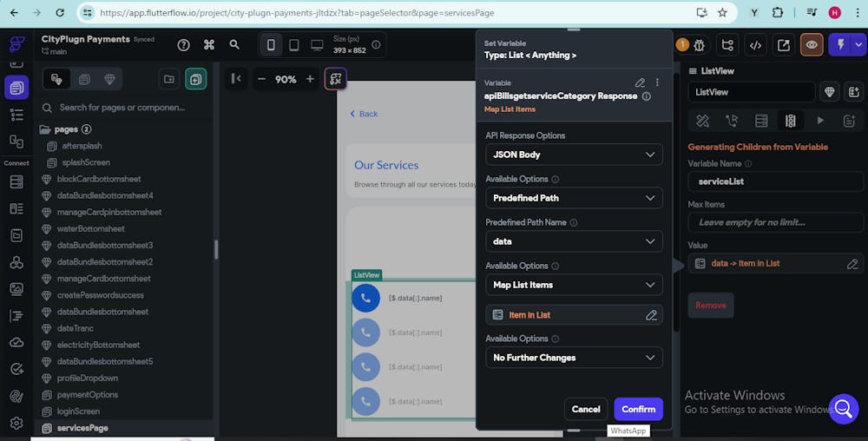The height and width of the screenshot is (441, 868).
Task: Click the lightning test mode button
Action: click(840, 45)
